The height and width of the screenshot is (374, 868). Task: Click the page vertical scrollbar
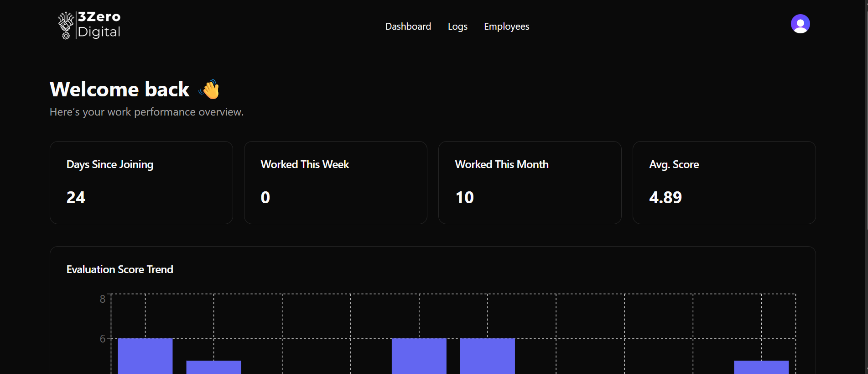[866, 187]
